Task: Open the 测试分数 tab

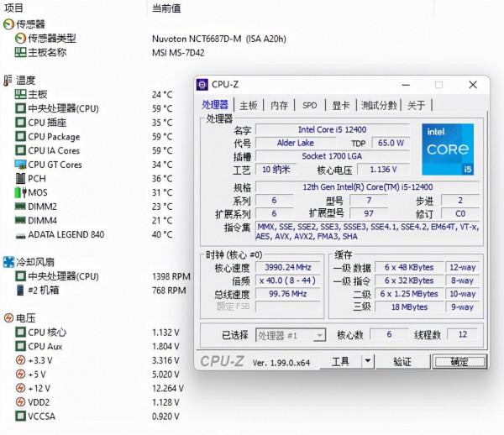Action: pyautogui.click(x=379, y=105)
